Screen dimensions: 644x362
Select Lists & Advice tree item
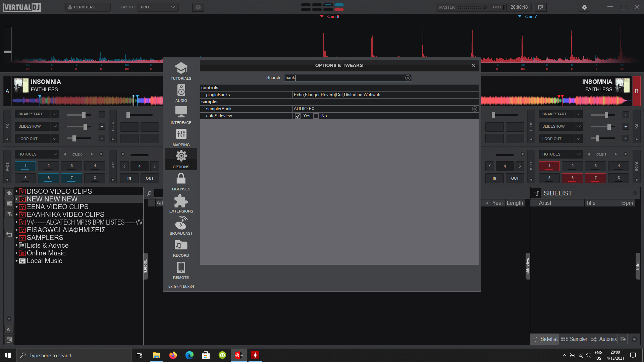[x=47, y=245]
